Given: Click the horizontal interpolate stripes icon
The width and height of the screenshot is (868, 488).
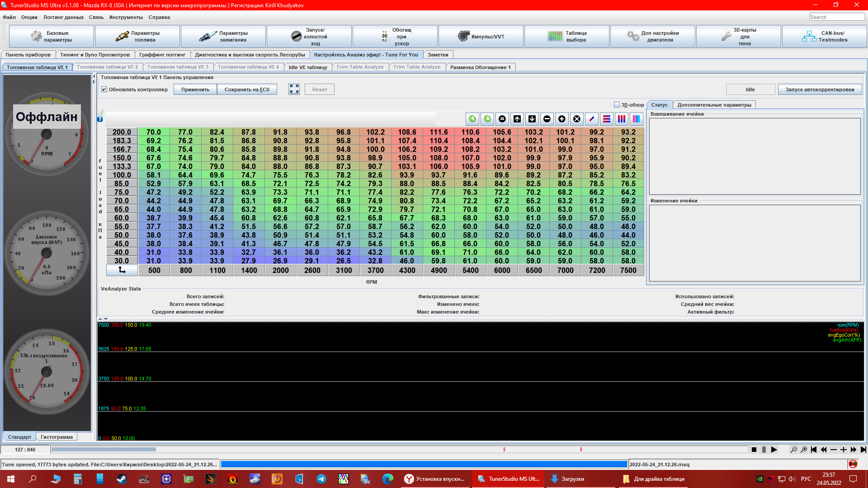Looking at the screenshot, I should point(606,119).
